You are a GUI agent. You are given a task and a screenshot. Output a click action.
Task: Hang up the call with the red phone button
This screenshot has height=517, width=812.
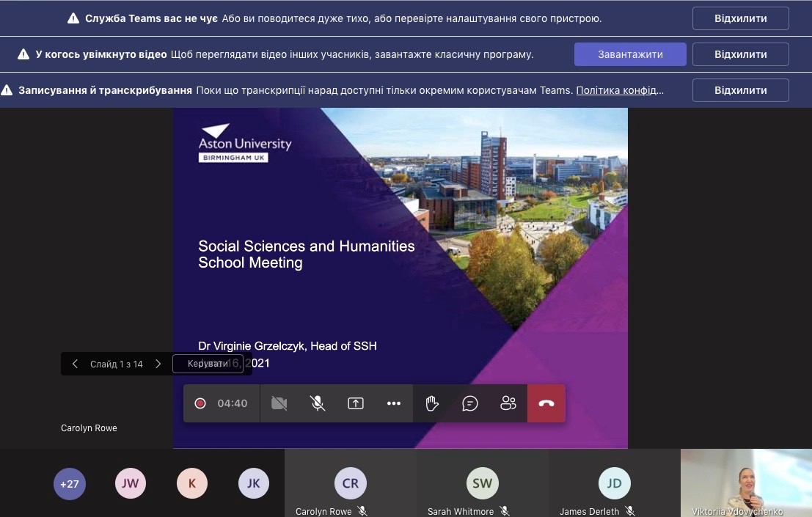click(546, 403)
